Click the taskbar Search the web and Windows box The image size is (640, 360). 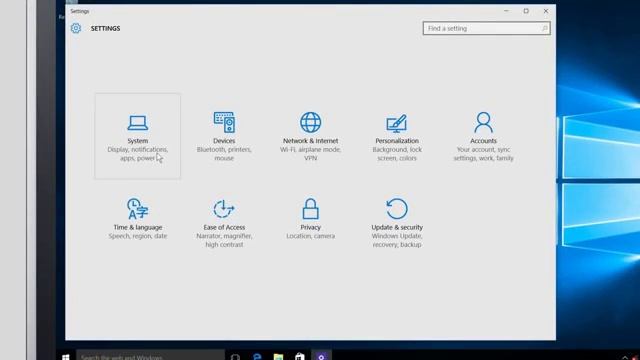[150, 356]
